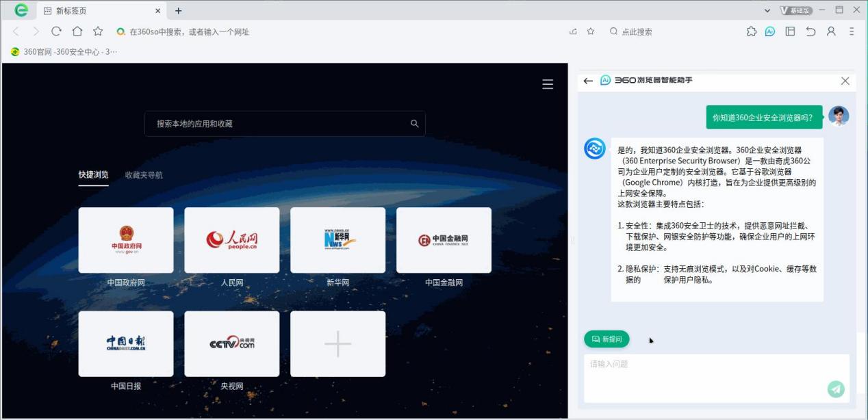Go forward with the forward arrow

click(36, 31)
